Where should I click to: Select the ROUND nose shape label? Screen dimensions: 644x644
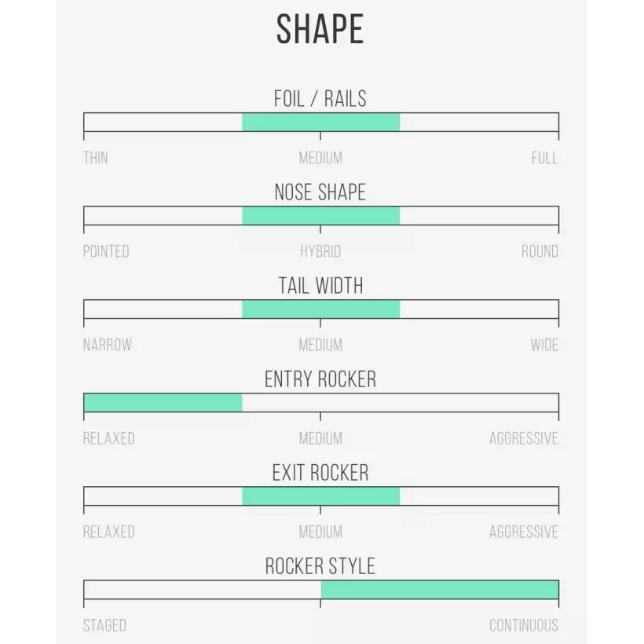click(540, 251)
